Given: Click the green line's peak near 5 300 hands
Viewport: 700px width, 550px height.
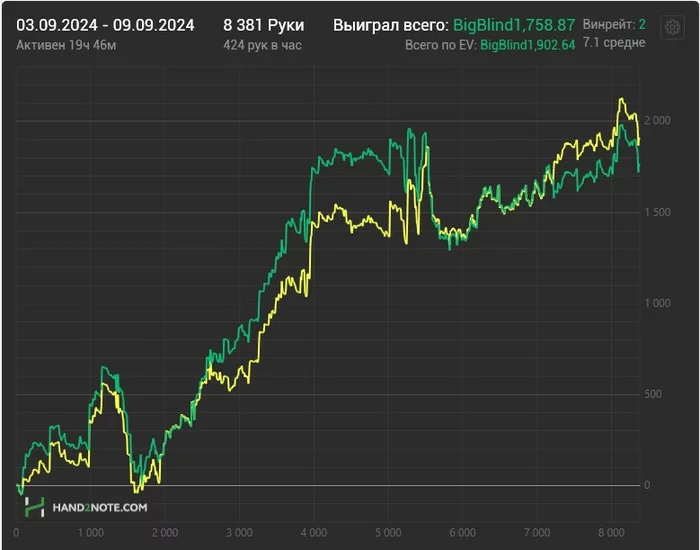Looking at the screenshot, I should pyautogui.click(x=409, y=129).
